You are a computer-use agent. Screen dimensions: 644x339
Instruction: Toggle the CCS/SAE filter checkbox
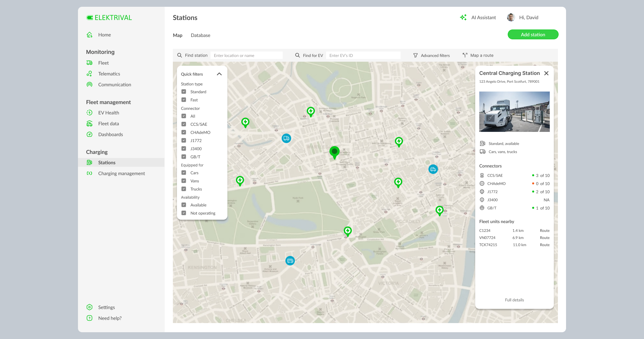[184, 124]
